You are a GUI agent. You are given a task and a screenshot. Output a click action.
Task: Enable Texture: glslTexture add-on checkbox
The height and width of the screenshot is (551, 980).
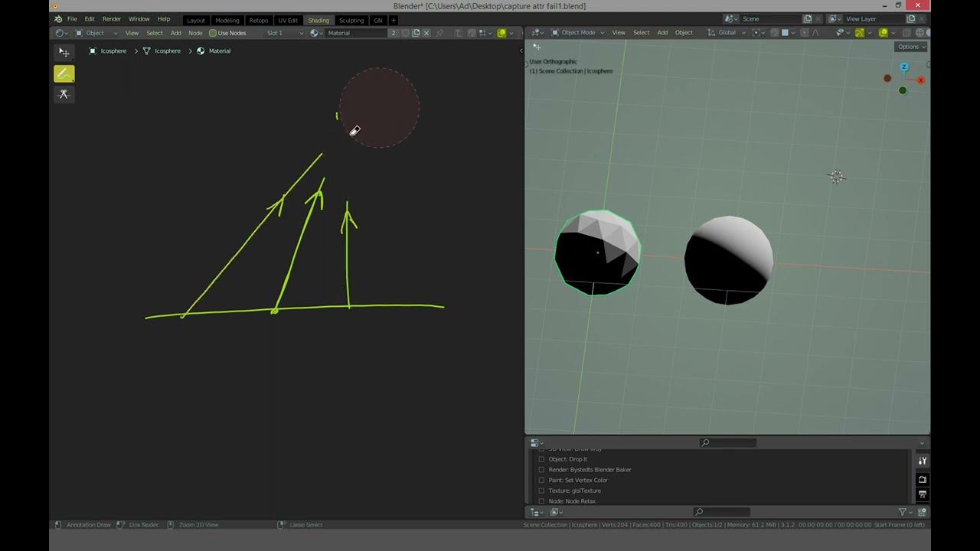point(541,491)
